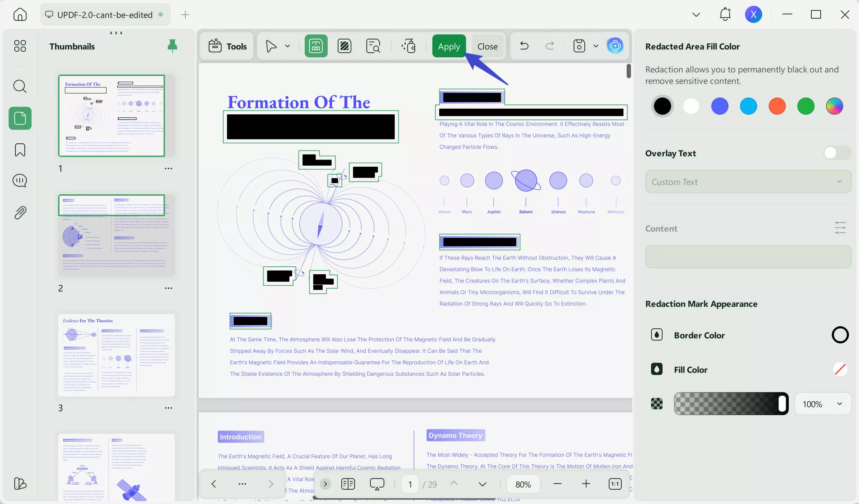This screenshot has width=859, height=504.
Task: Open the comments icon in the sidebar
Action: point(20,181)
